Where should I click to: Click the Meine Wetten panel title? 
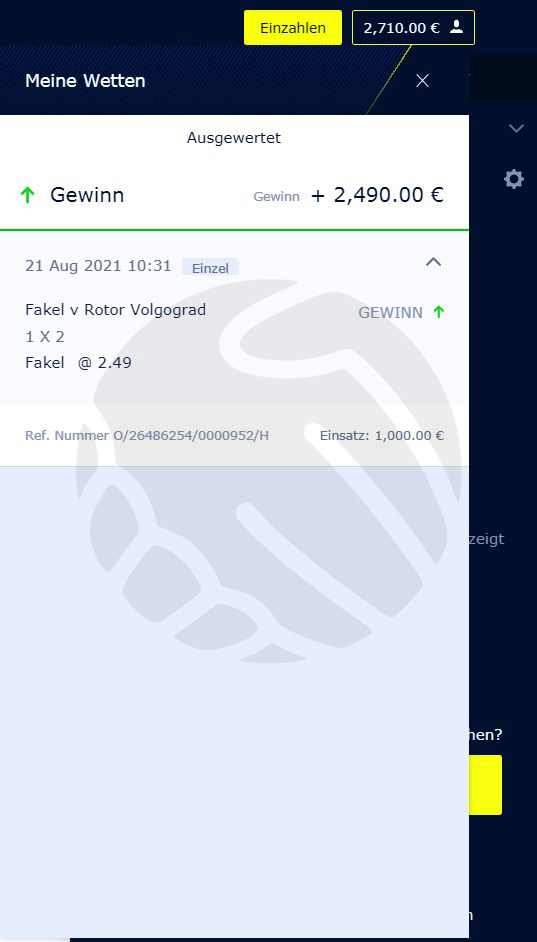(85, 81)
